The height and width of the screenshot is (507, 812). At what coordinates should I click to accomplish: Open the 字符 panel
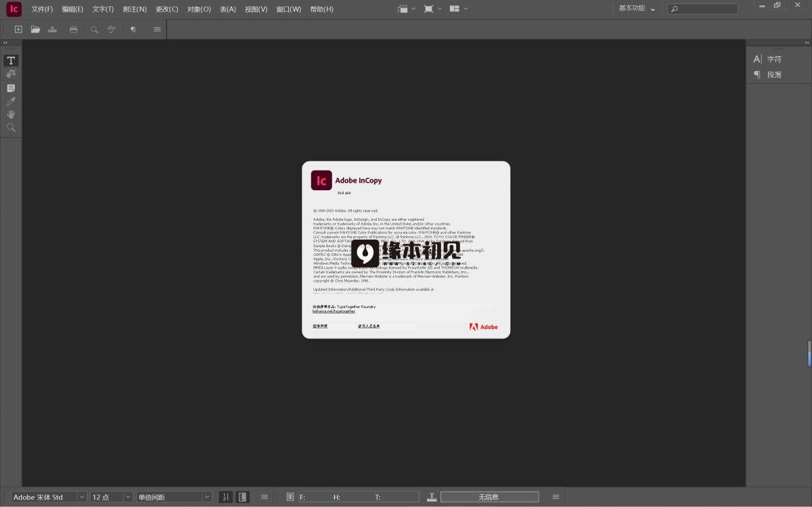coord(769,60)
